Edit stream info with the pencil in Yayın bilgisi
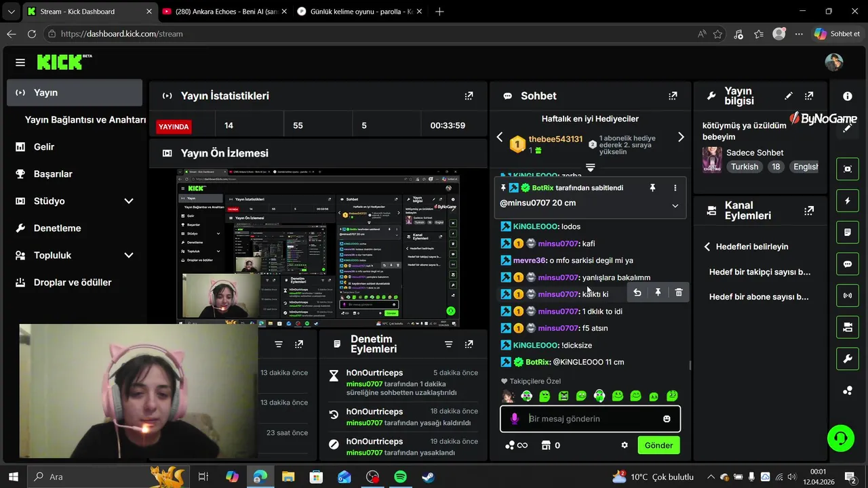868x488 pixels. point(789,96)
